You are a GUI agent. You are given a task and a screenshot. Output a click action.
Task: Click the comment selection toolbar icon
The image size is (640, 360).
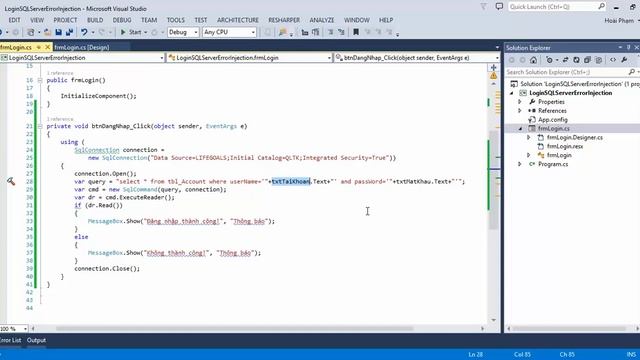[x=330, y=32]
